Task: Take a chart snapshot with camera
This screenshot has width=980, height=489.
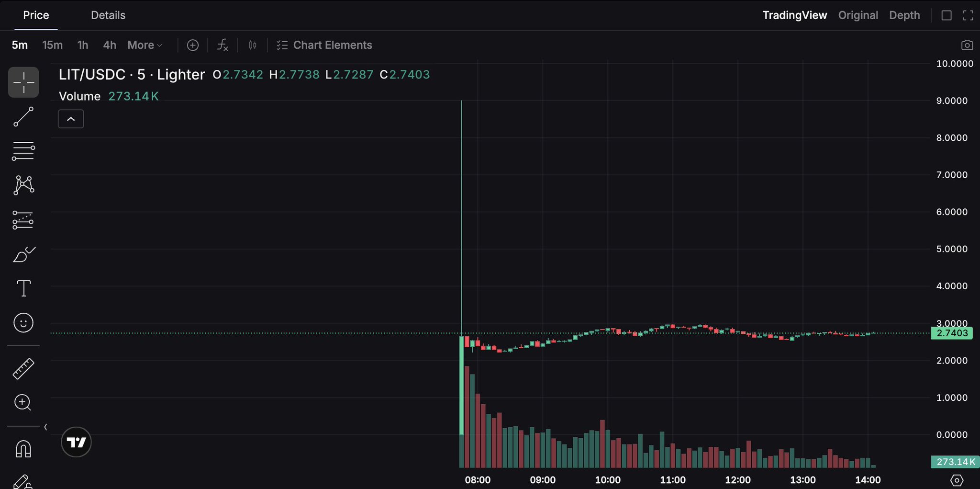Action: point(967,45)
